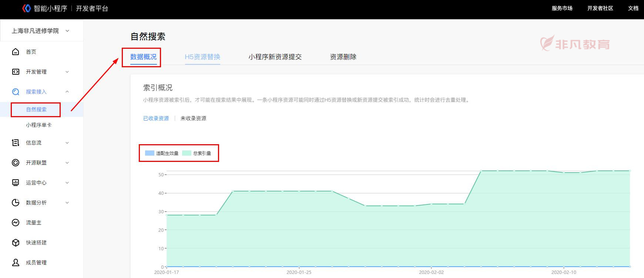Click the 2020-02-02 x-axis date label

(x=431, y=272)
